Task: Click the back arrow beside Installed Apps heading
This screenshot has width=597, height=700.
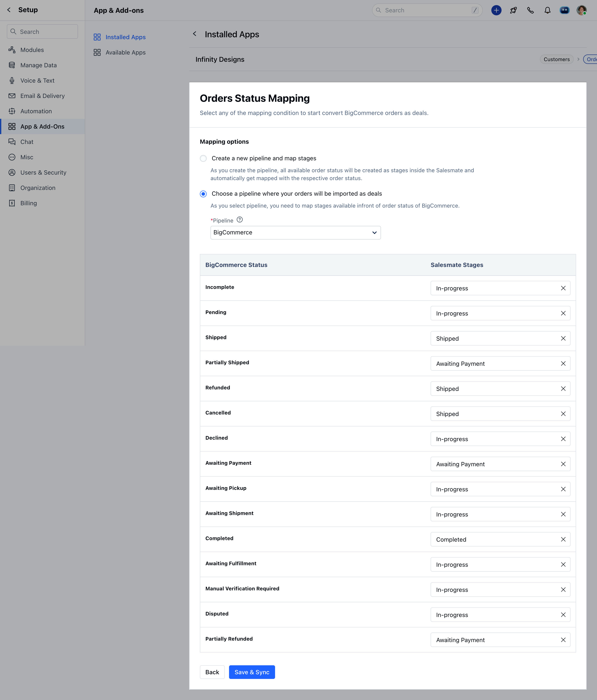Action: coord(195,34)
